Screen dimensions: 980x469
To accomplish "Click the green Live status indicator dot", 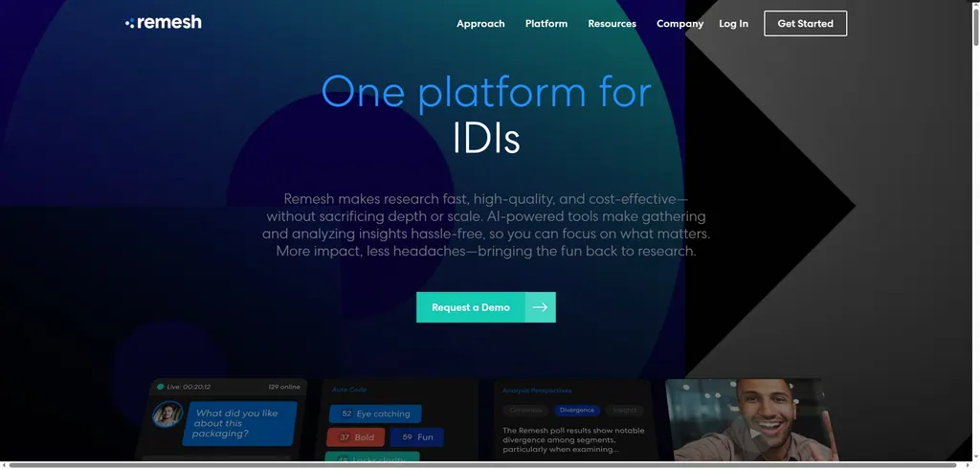I will 160,387.
